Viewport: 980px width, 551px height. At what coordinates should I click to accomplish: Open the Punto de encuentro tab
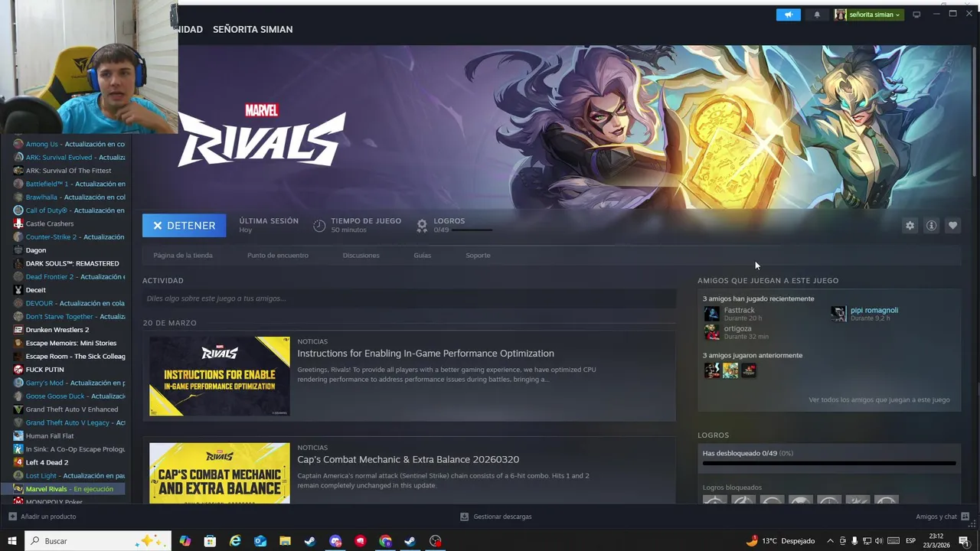click(x=278, y=256)
